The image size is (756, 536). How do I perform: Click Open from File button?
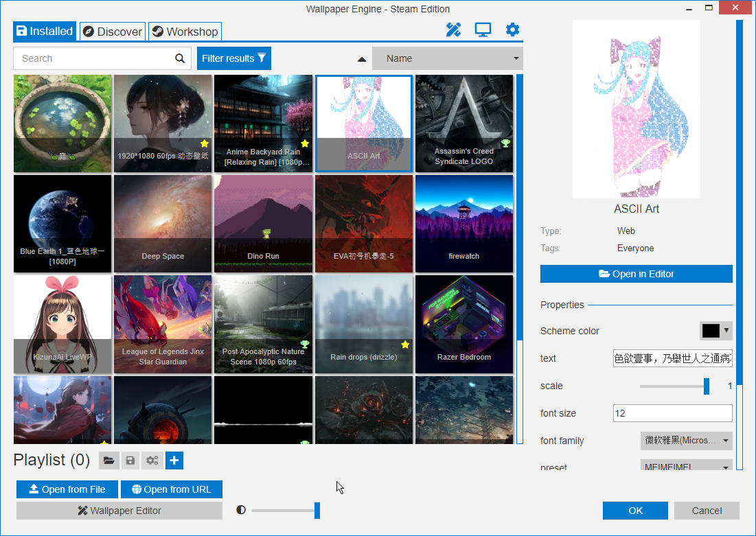coord(67,489)
